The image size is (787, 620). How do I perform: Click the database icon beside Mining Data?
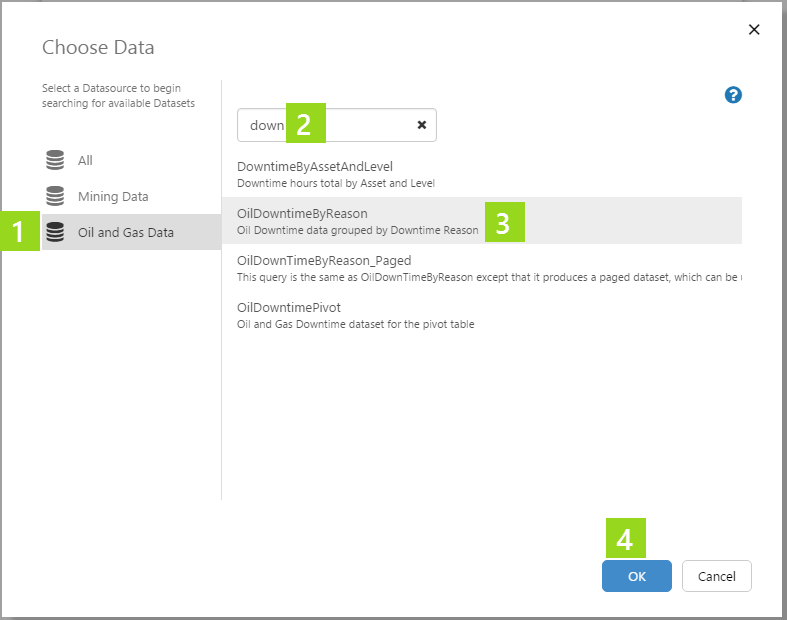(x=55, y=196)
